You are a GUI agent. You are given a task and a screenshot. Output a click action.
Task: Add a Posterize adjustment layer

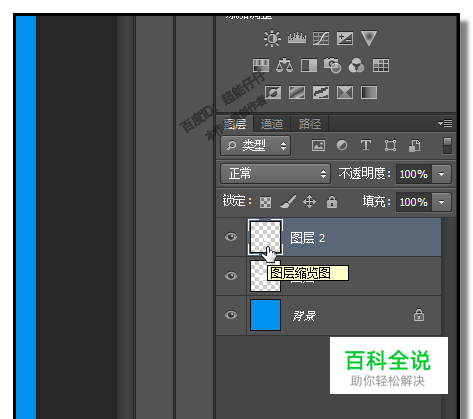pyautogui.click(x=297, y=92)
